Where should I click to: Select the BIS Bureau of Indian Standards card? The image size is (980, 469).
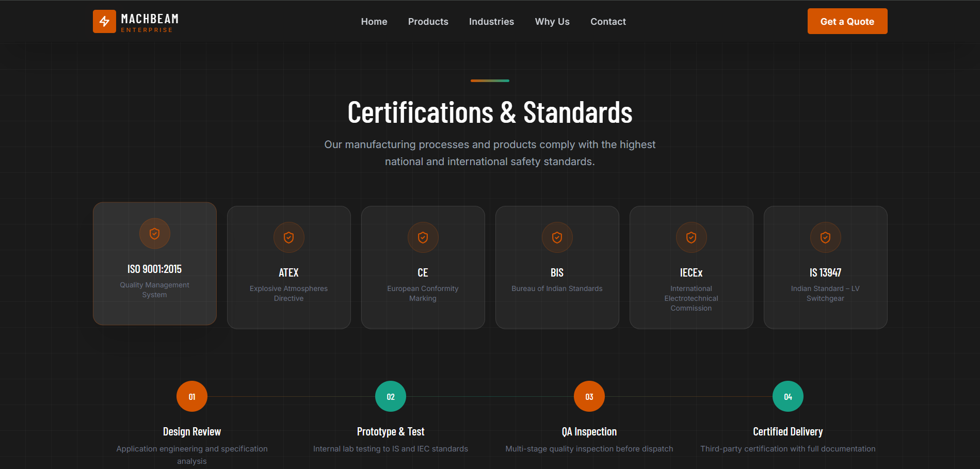[x=557, y=267]
